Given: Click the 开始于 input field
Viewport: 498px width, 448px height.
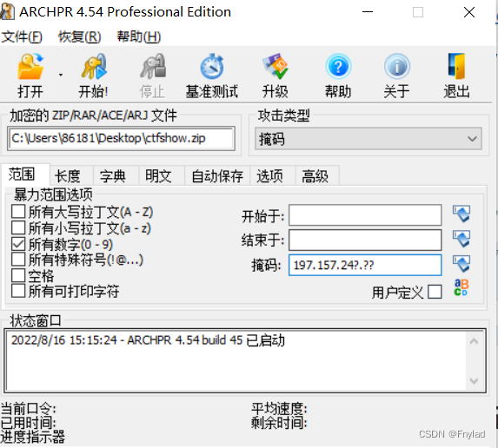Looking at the screenshot, I should click(x=365, y=214).
